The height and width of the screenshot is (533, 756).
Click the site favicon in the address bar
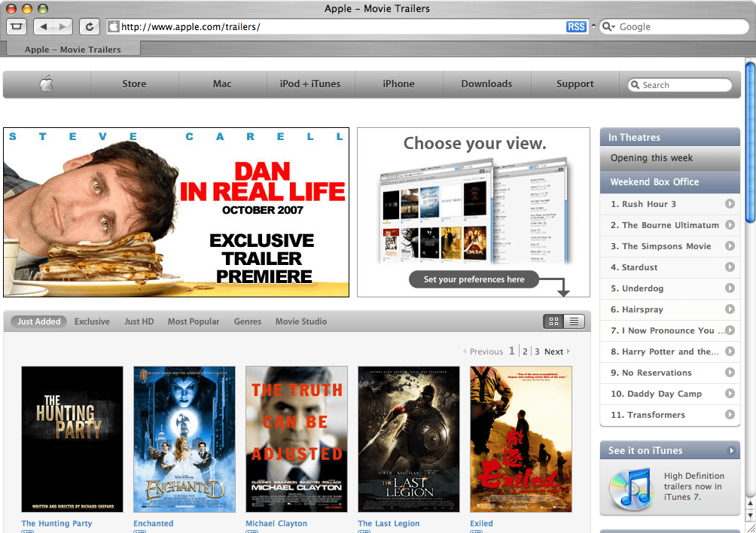point(113,26)
